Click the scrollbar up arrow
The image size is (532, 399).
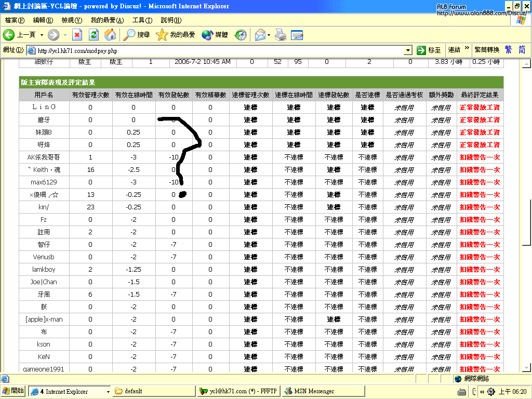pos(526,63)
